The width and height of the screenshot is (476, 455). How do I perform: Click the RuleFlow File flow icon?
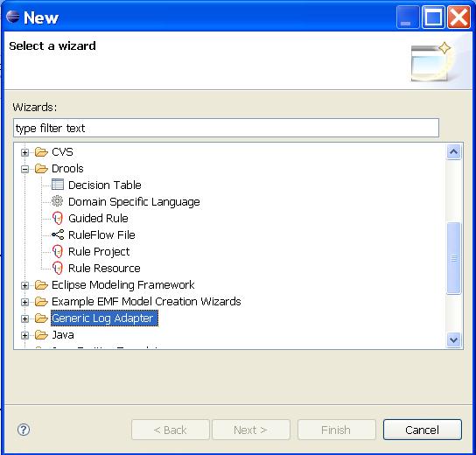(58, 234)
